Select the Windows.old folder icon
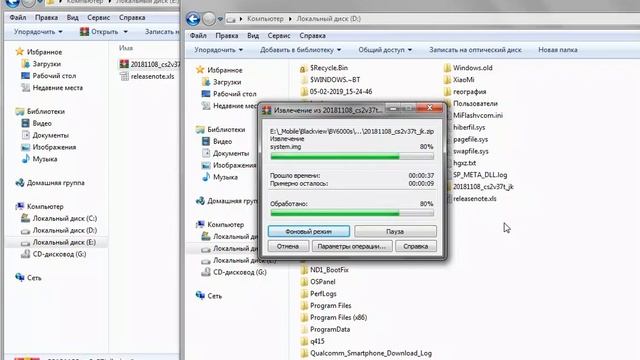Image resolution: width=640 pixels, height=360 pixels. (x=447, y=68)
